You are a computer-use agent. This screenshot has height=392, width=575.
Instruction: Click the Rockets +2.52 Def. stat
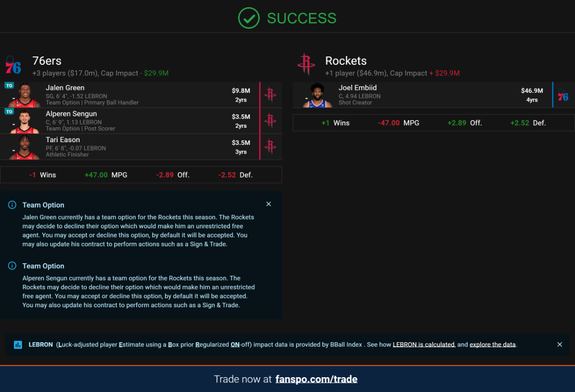528,123
